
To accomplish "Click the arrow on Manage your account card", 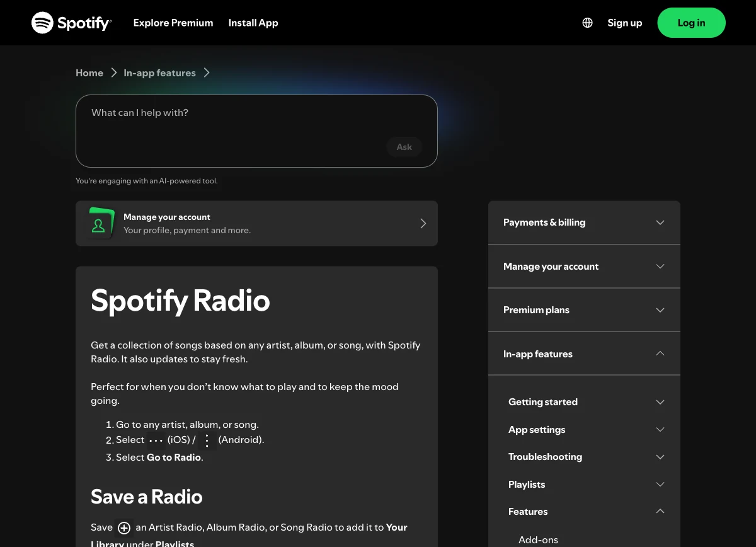I will tap(423, 223).
